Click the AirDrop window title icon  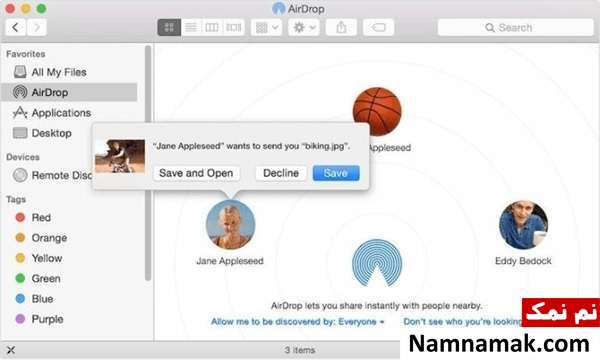279,9
